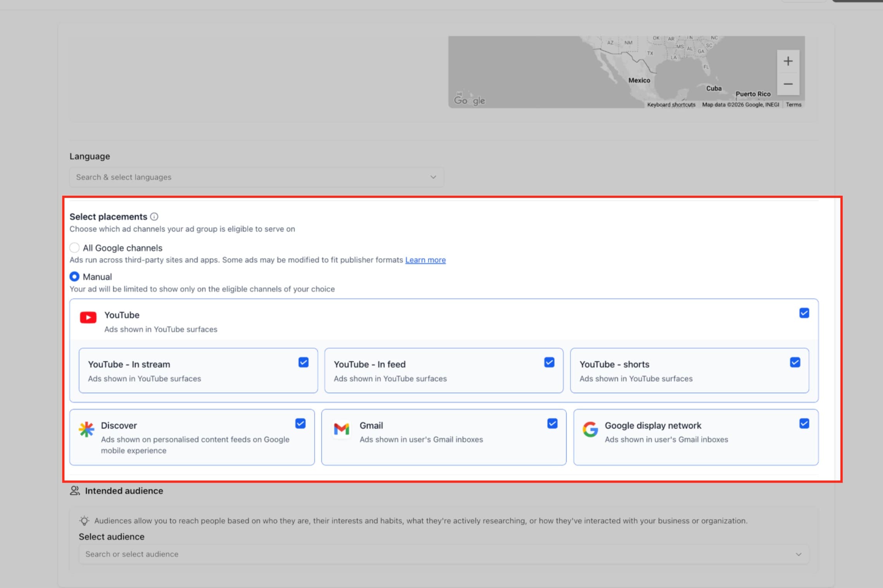The height and width of the screenshot is (588, 883).
Task: Open the Search or select audience dropdown
Action: [x=444, y=554]
